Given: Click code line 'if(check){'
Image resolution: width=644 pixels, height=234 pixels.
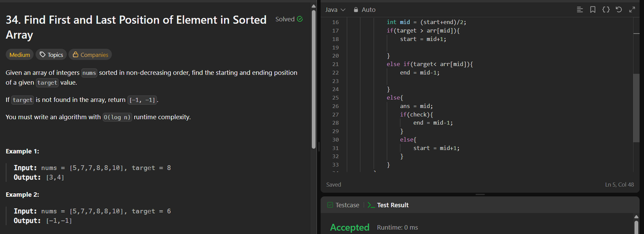Looking at the screenshot, I should click(x=416, y=114).
